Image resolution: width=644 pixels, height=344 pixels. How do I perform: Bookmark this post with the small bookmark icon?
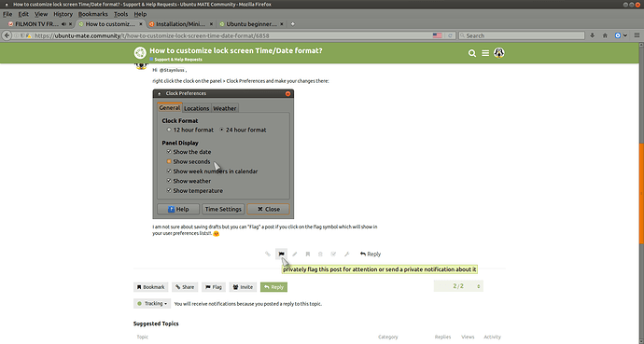coord(308,255)
